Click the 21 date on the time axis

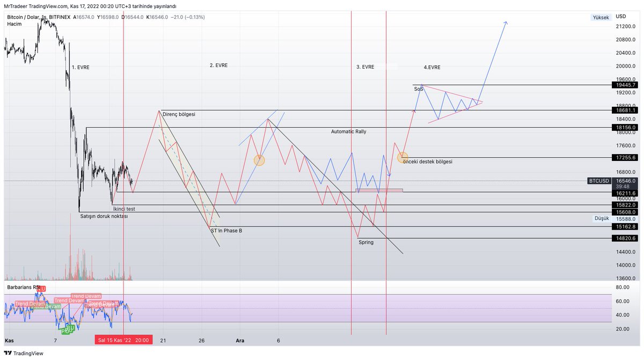[x=163, y=340]
